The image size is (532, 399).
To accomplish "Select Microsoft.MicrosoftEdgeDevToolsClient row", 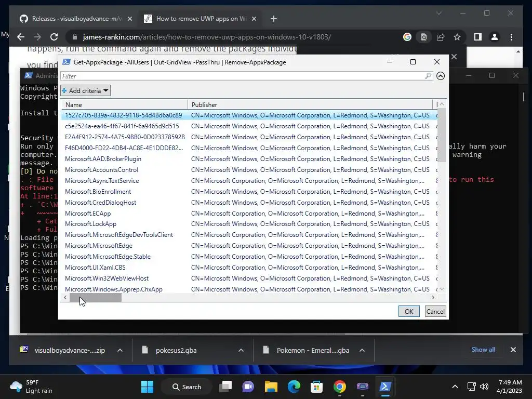I will coord(249,235).
